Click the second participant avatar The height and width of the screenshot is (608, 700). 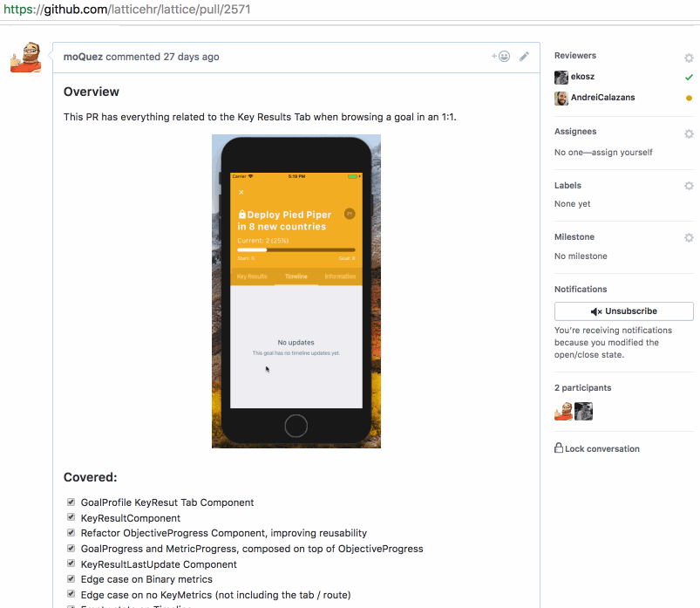tap(583, 412)
